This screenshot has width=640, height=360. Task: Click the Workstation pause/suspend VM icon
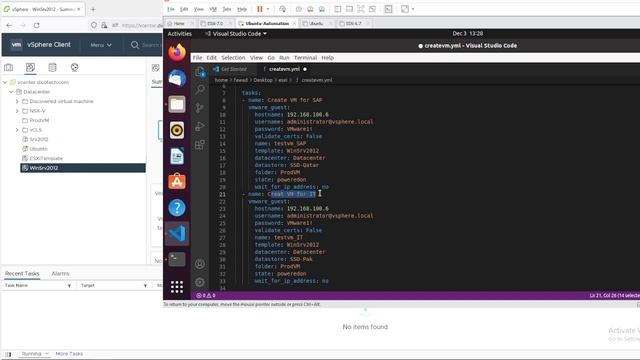point(260,9)
